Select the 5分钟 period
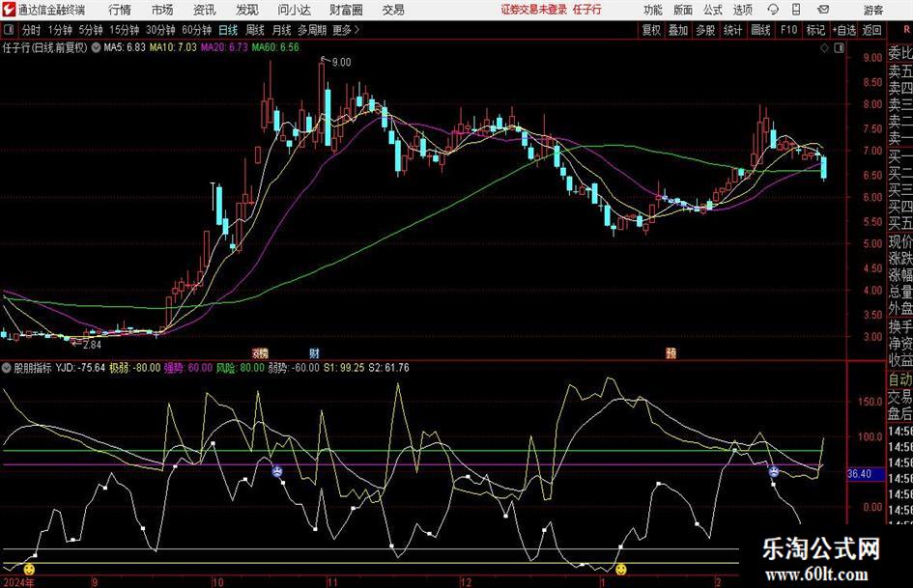913x588 pixels. pyautogui.click(x=91, y=30)
